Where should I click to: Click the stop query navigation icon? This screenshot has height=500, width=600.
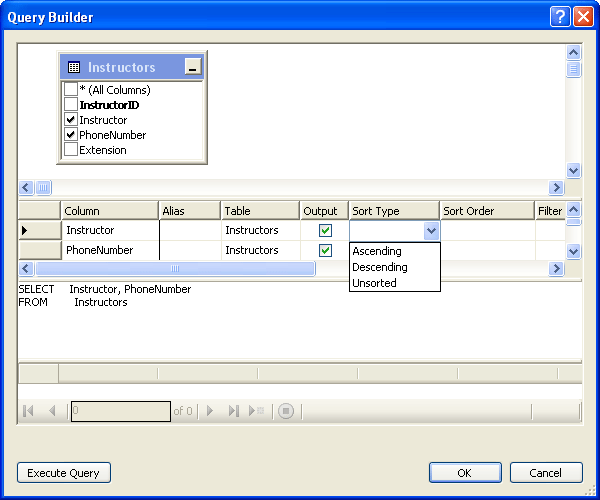[x=286, y=411]
